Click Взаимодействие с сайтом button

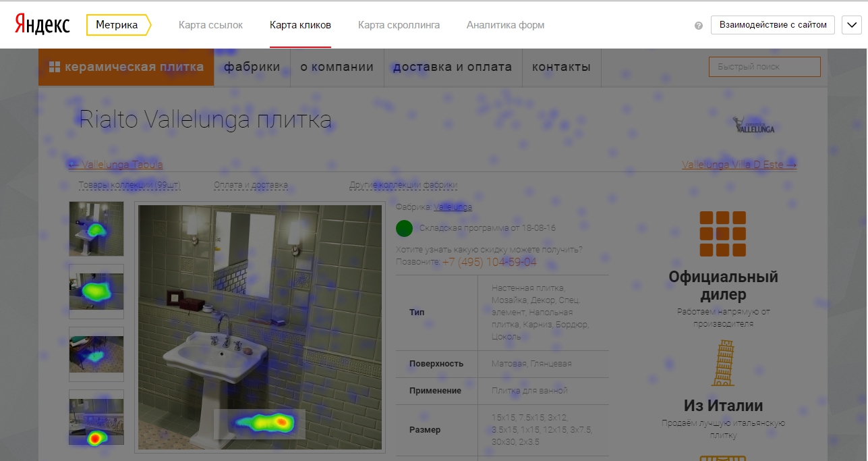(x=773, y=25)
